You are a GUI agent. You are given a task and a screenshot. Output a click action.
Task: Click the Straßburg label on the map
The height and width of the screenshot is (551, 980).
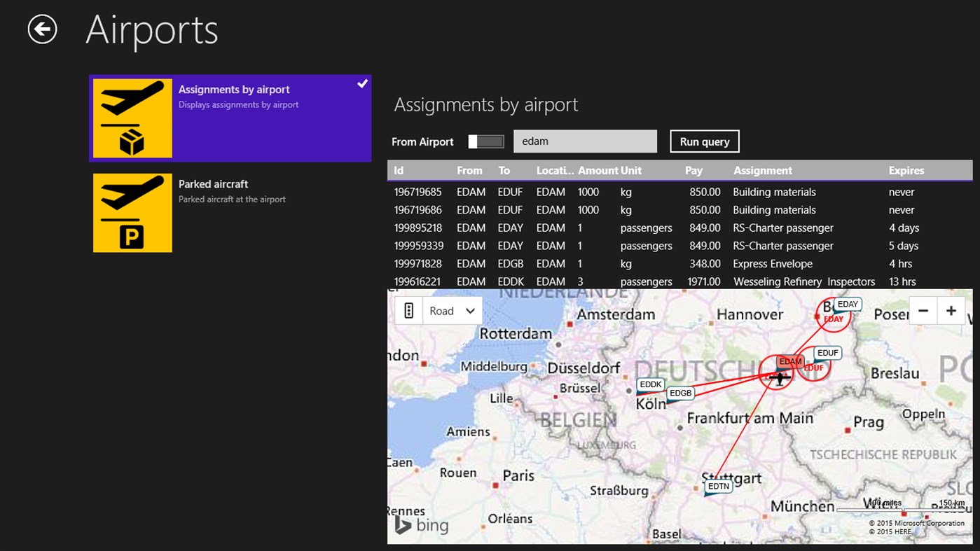pyautogui.click(x=619, y=491)
